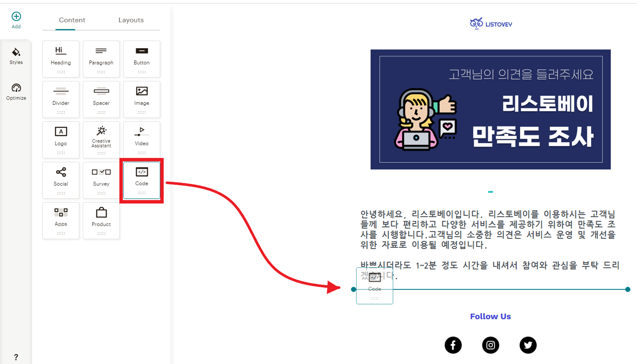
Task: Switch to the Content tab
Action: click(72, 20)
